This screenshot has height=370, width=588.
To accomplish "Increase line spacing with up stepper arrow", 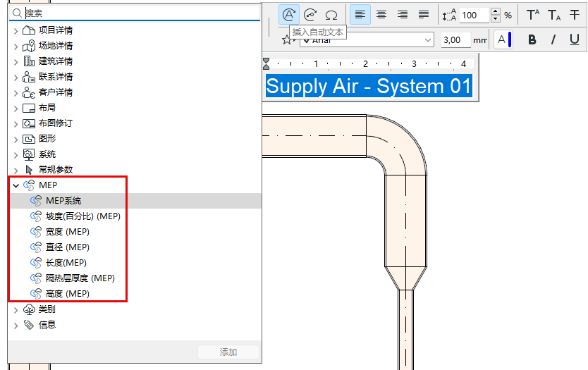I will click(x=496, y=11).
